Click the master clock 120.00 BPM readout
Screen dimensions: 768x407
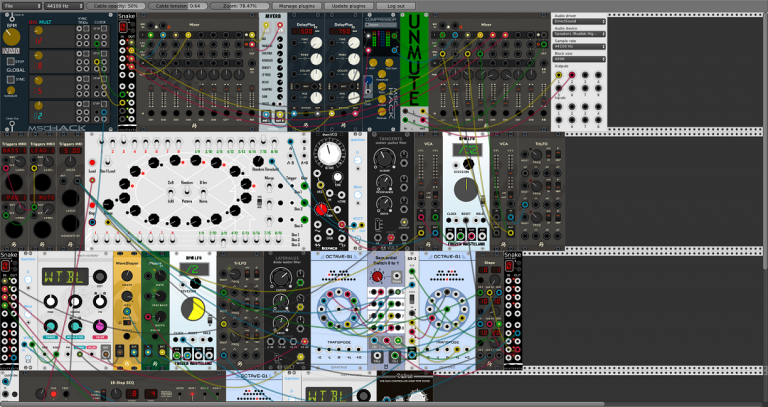pos(11,51)
